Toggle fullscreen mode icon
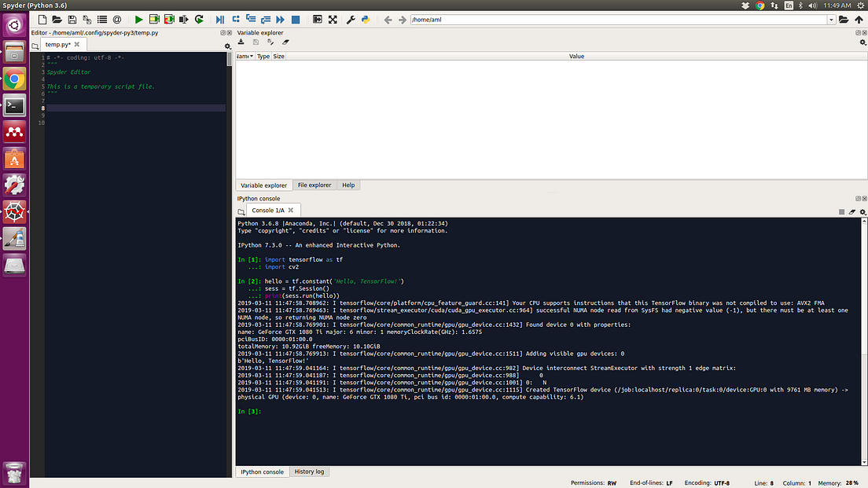The height and width of the screenshot is (488, 868). (x=333, y=20)
